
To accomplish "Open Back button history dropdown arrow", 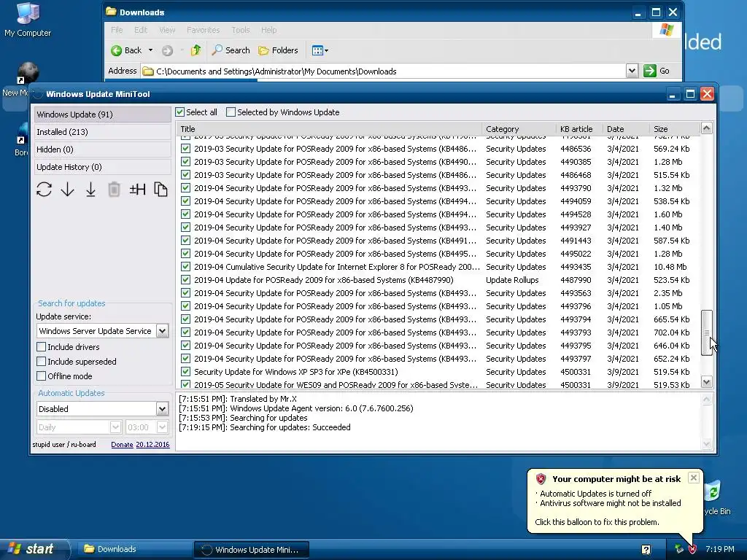I will 150,50.
